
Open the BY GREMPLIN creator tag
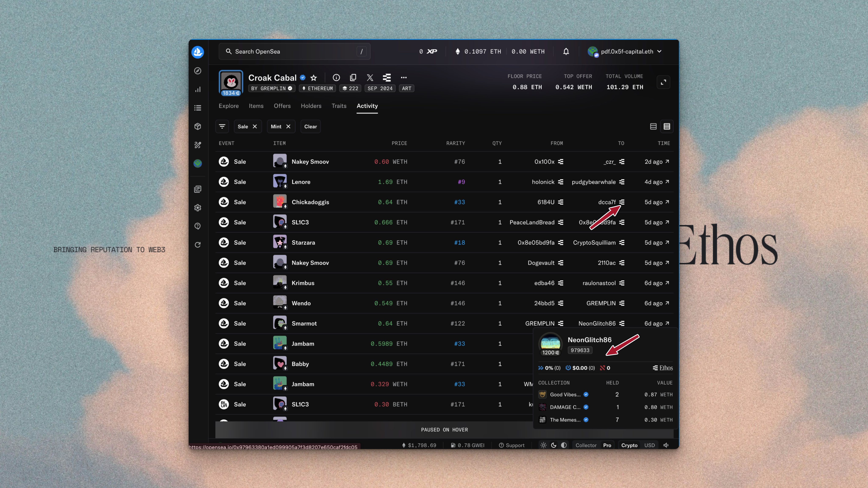click(x=272, y=89)
